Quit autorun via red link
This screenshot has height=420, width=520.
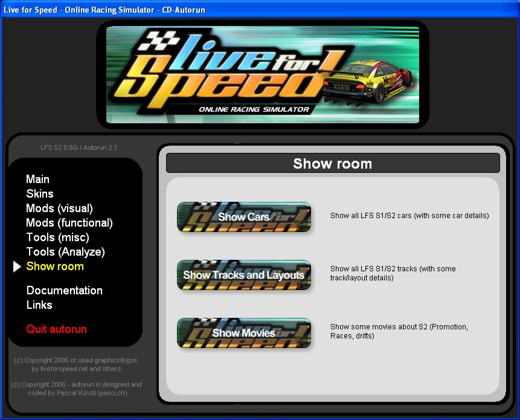pyautogui.click(x=56, y=329)
